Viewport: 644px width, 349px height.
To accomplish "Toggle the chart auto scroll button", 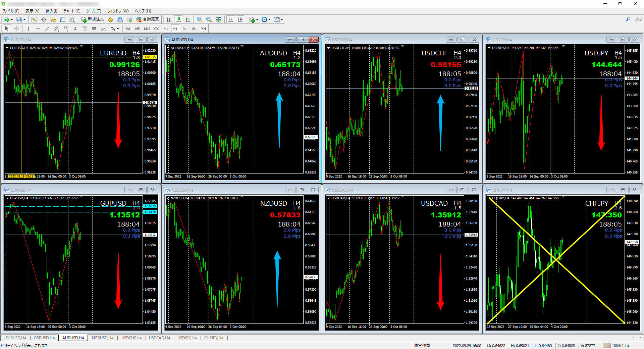I will tap(231, 19).
